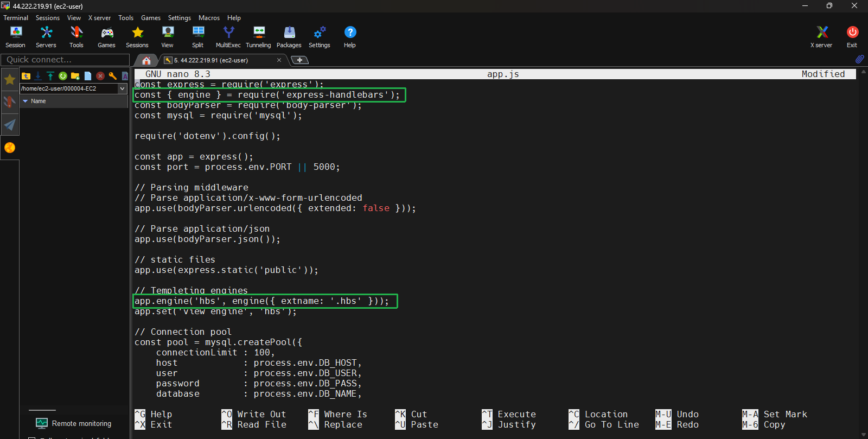Open the Tools knife sidebar tab
Image resolution: width=868 pixels, height=439 pixels.
tap(10, 102)
